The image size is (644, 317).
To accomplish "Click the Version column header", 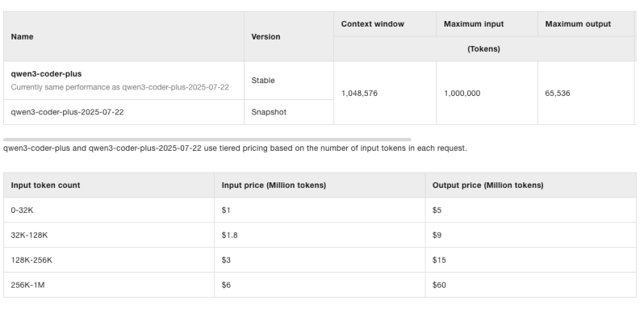I will point(266,36).
